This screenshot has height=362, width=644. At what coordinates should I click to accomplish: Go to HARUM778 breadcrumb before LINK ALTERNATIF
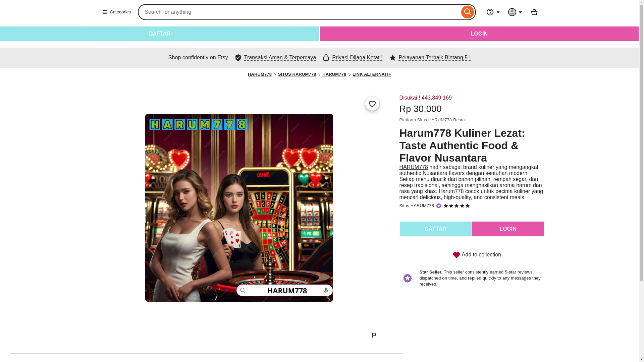tap(334, 74)
